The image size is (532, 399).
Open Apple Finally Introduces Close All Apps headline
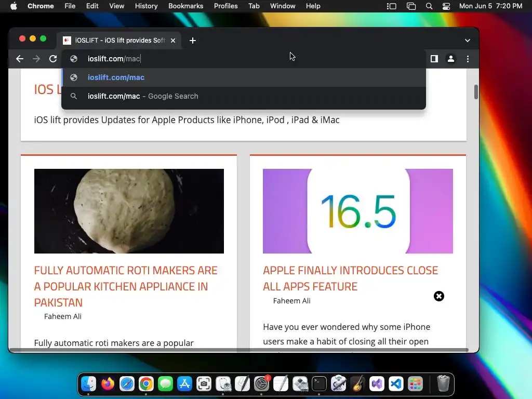point(351,278)
